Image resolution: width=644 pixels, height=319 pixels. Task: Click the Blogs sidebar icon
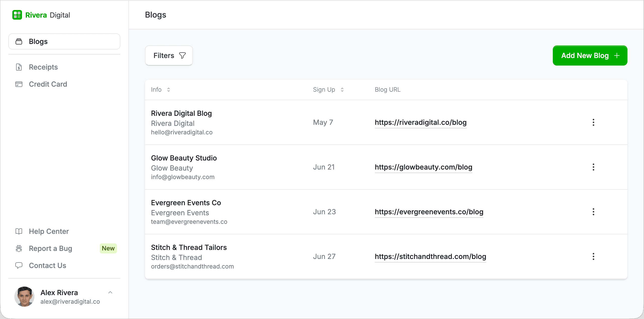(x=19, y=41)
